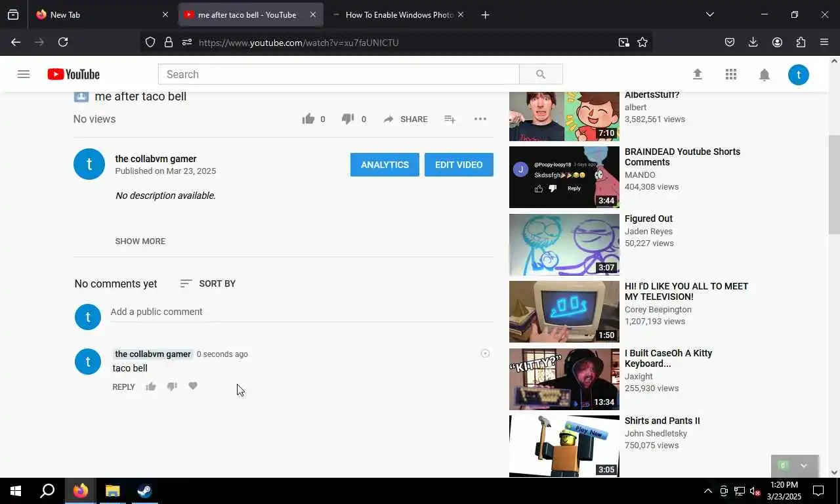Open the upload video icon
840x504 pixels.
[x=698, y=74]
